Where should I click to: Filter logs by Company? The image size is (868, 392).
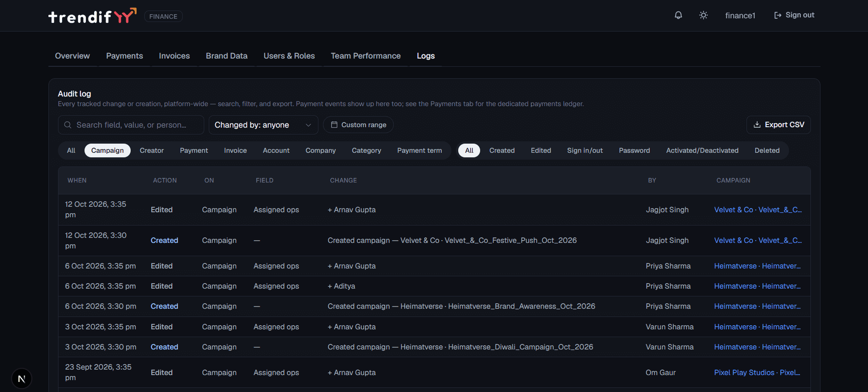tap(321, 150)
